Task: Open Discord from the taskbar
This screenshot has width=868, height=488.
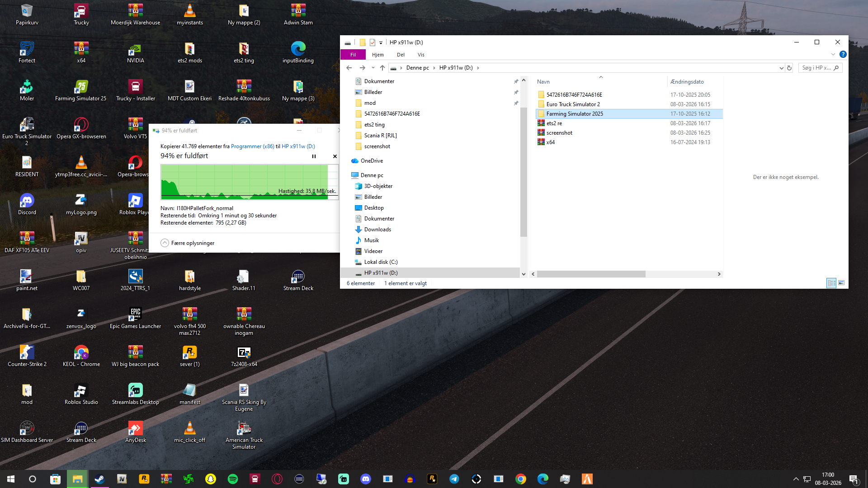Action: click(x=366, y=479)
